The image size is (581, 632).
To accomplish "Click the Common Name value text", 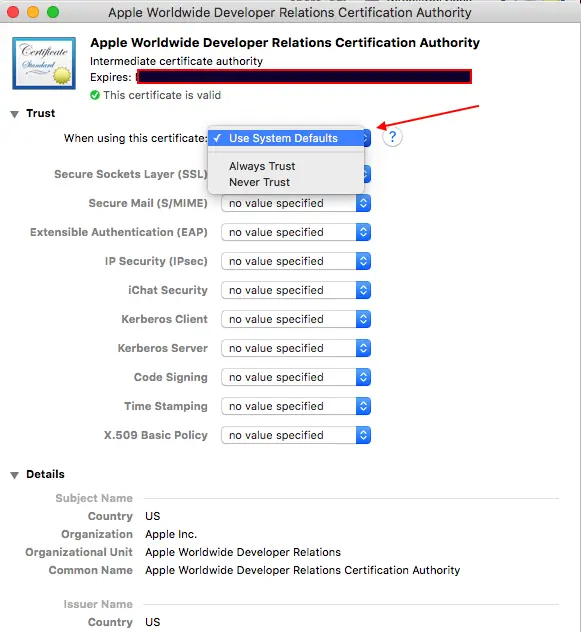I will pos(303,570).
